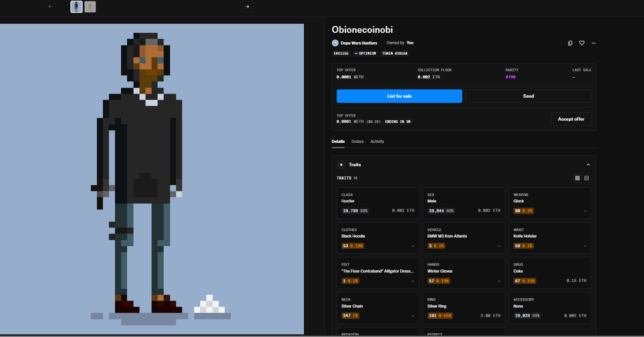
Task: Click the 347 1% Silver Chain badge
Action: (350, 316)
